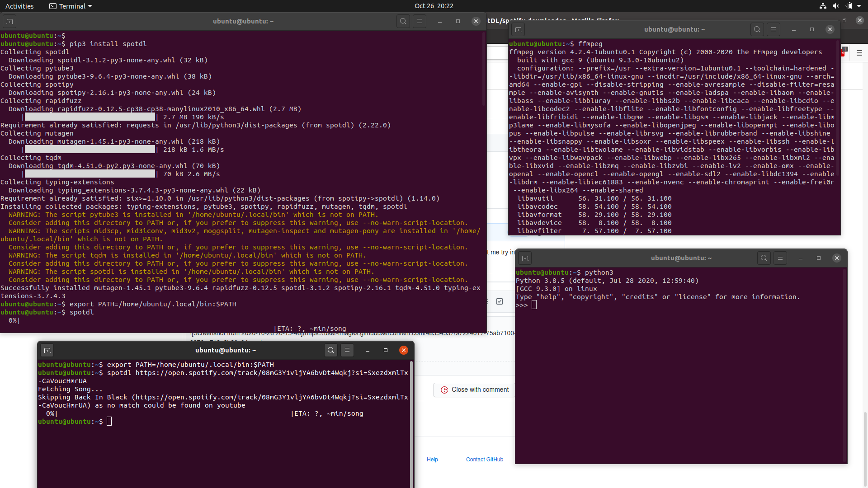The width and height of the screenshot is (868, 488).
Task: Maximize the python3 terminal window
Action: 819,258
